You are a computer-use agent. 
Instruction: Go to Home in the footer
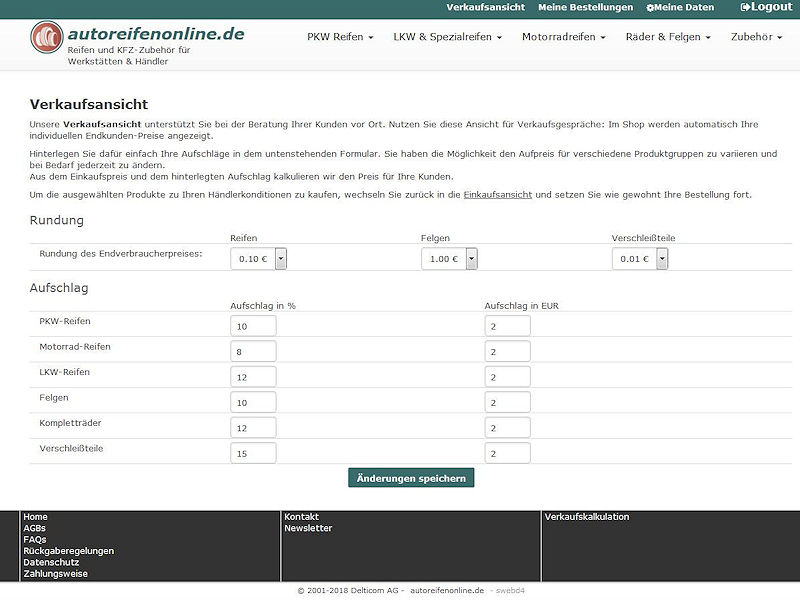pos(35,517)
